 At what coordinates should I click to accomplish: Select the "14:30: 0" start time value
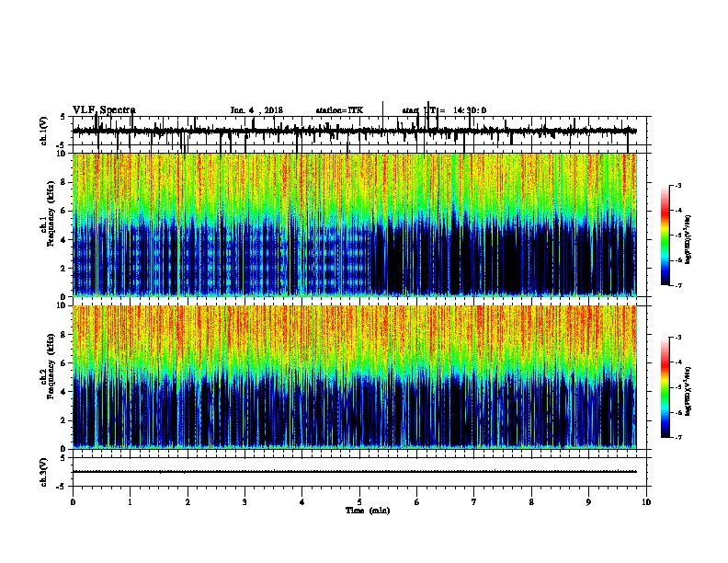(x=470, y=110)
